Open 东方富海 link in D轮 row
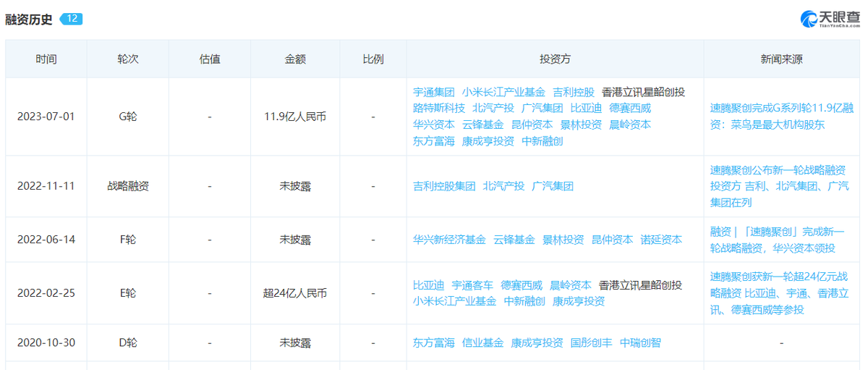Image resolution: width=868 pixels, height=370 pixels. 434,342
